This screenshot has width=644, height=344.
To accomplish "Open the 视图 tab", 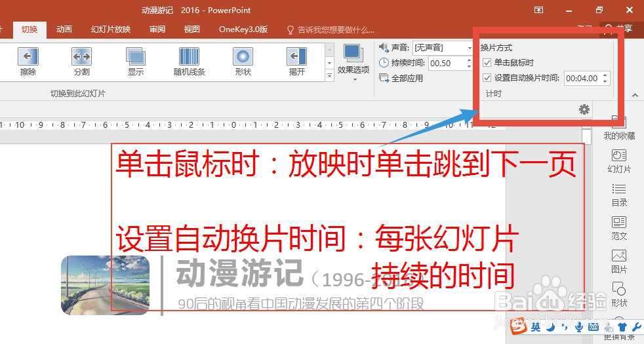I will [191, 29].
